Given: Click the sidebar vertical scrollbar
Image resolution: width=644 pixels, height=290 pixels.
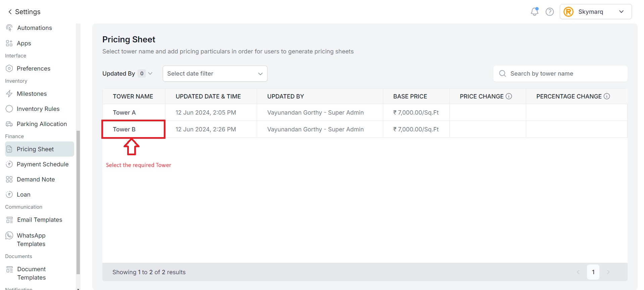Looking at the screenshot, I should click(x=78, y=202).
